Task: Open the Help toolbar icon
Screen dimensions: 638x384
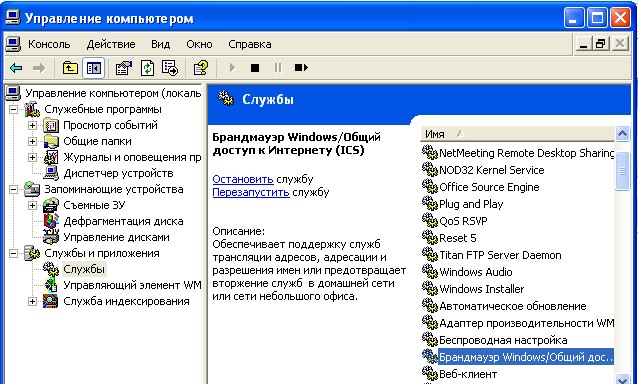Action: point(201,68)
